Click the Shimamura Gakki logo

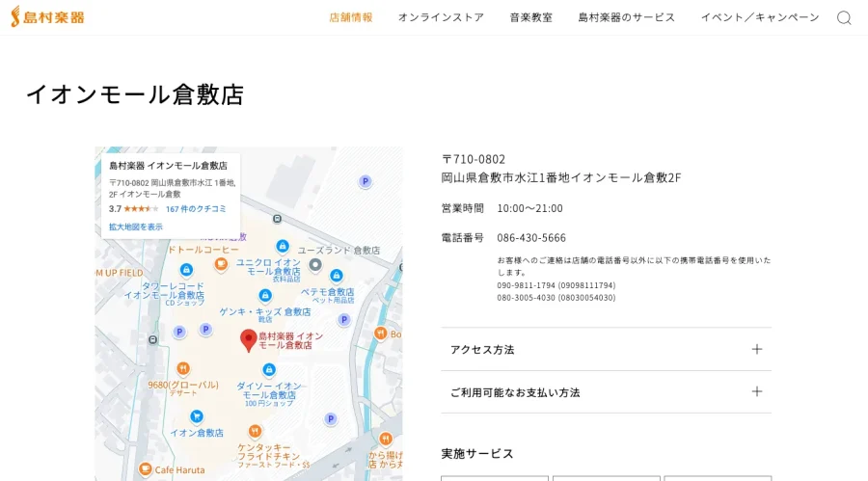47,16
